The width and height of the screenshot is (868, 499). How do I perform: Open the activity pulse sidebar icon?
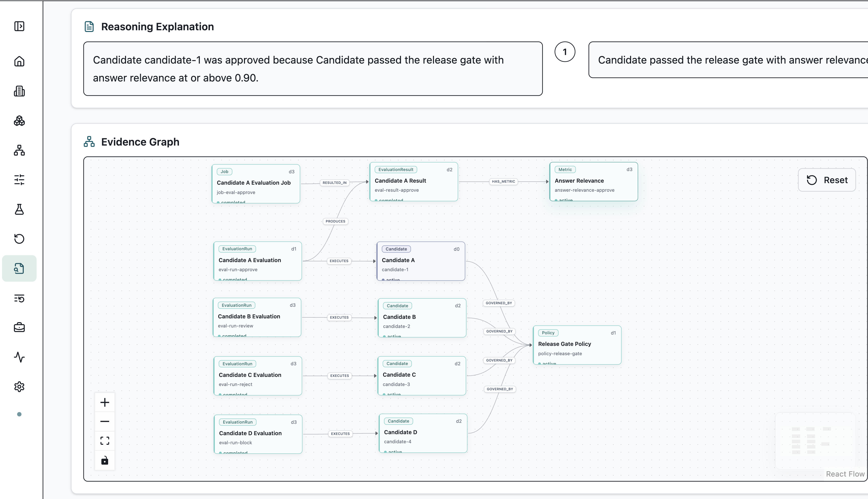19,357
